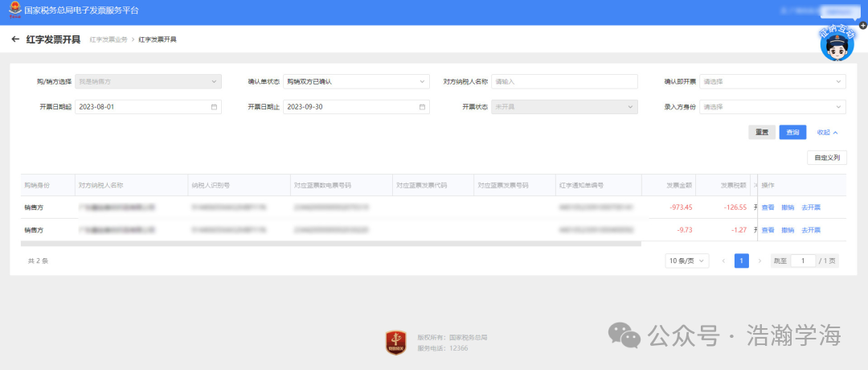Change the 10 条/页 page size selector
This screenshot has height=370, width=868.
(x=687, y=261)
